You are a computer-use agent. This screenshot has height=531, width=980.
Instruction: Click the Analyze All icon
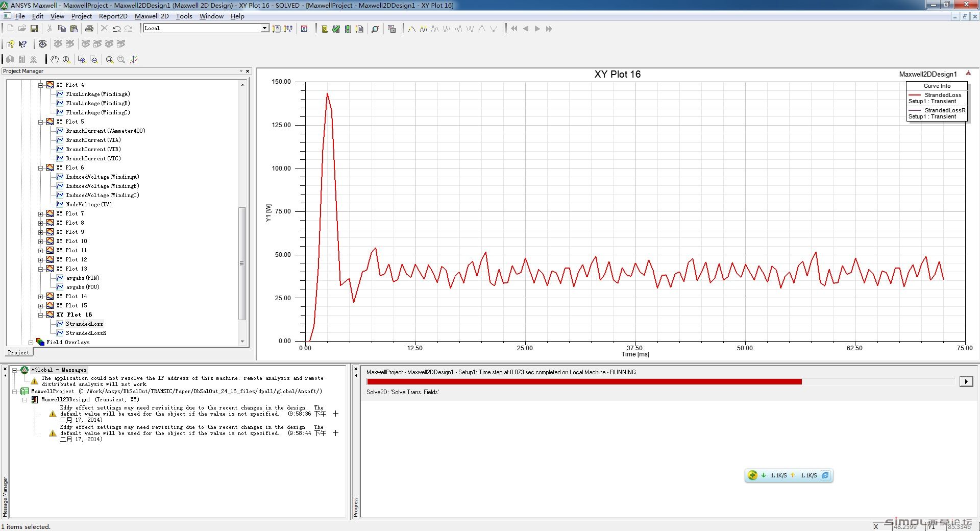click(x=348, y=29)
